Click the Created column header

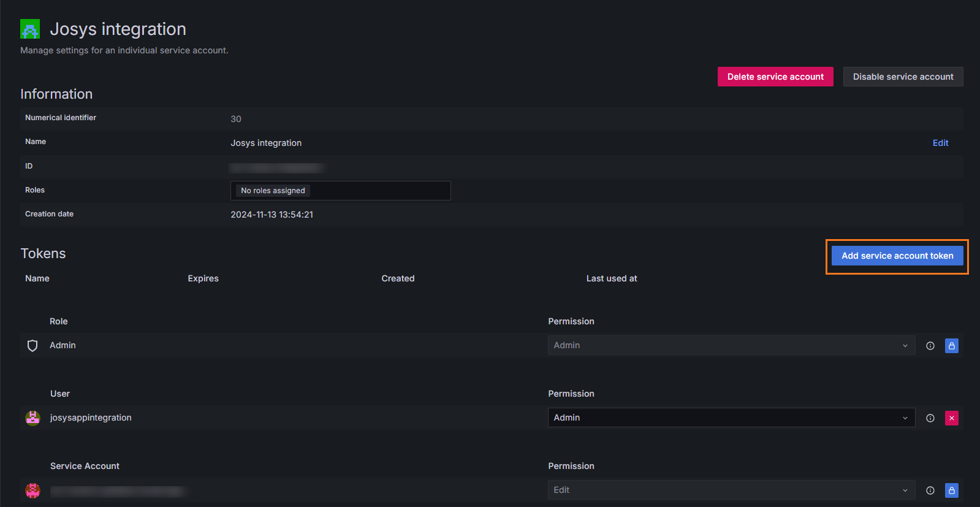[398, 278]
